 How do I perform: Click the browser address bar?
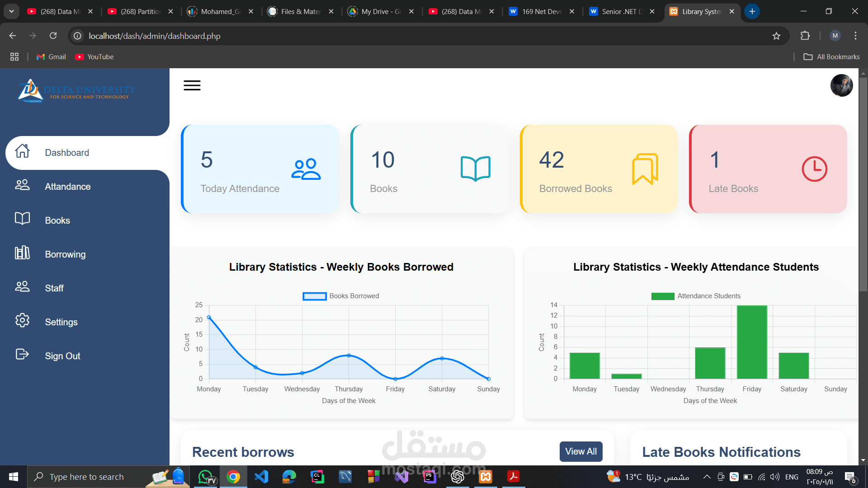(425, 36)
